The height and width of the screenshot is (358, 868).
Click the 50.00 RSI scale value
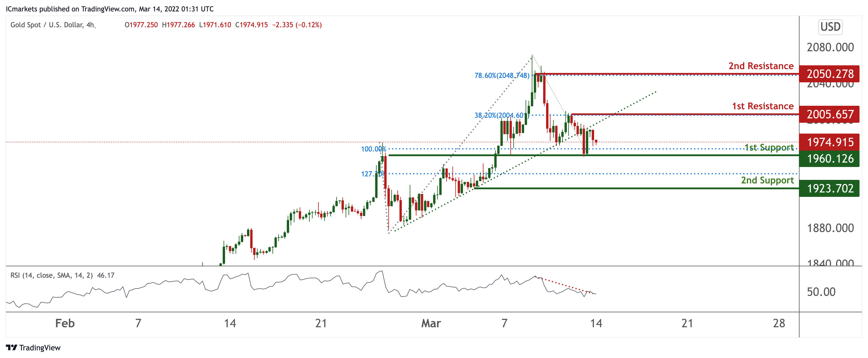(821, 292)
